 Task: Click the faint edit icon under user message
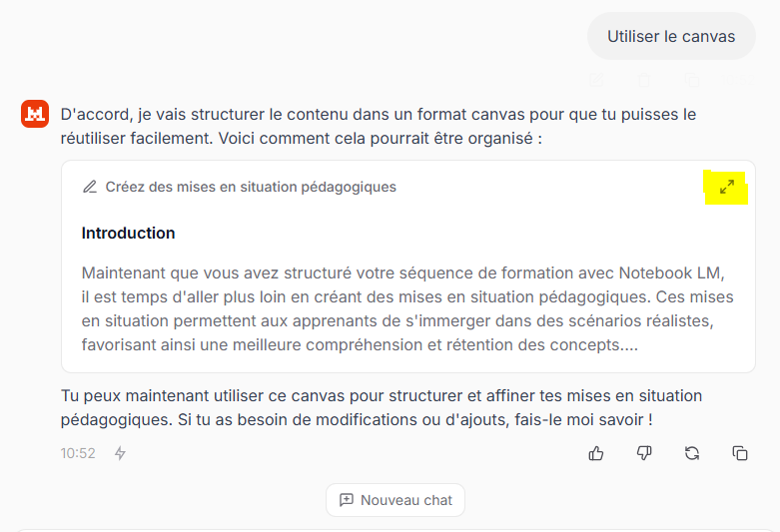coord(596,81)
